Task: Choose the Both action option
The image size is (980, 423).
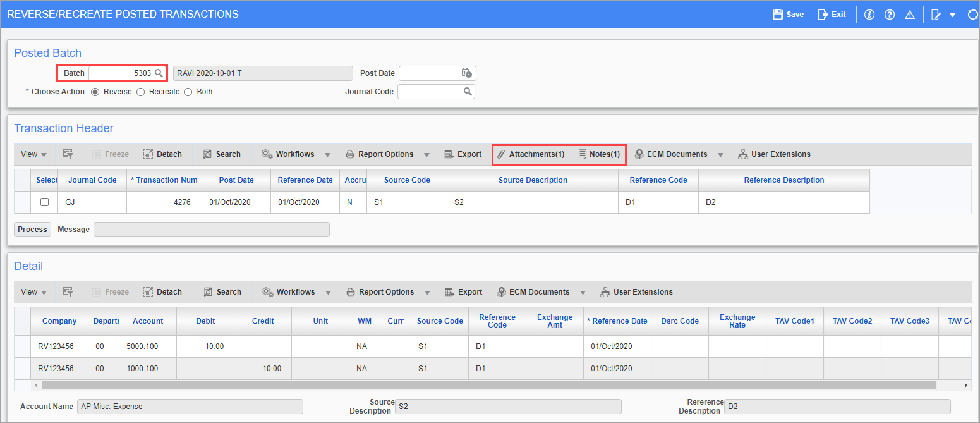Action: pyautogui.click(x=188, y=92)
